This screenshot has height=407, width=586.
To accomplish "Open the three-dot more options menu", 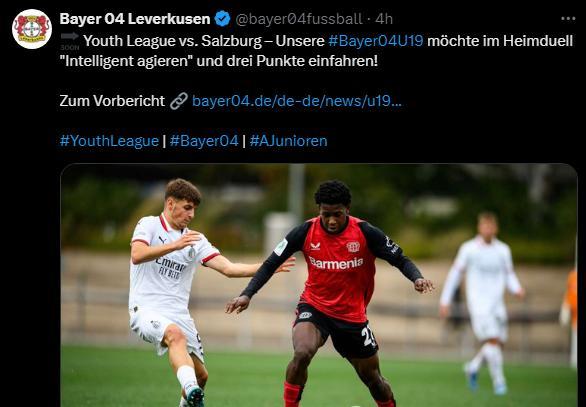I will [568, 19].
